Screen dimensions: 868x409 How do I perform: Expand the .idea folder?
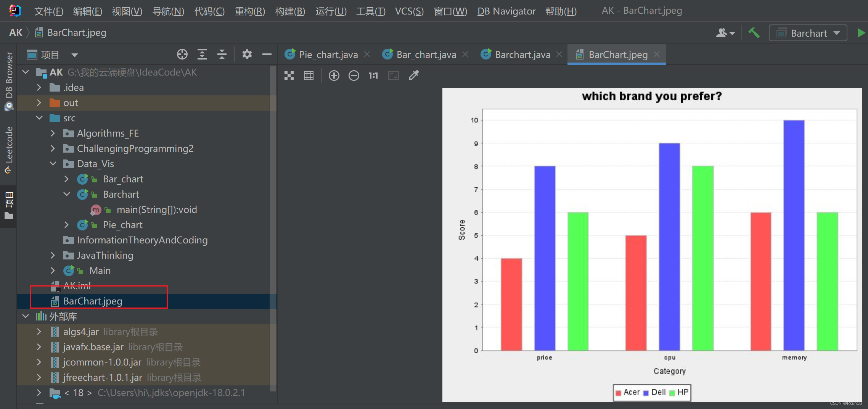click(39, 87)
